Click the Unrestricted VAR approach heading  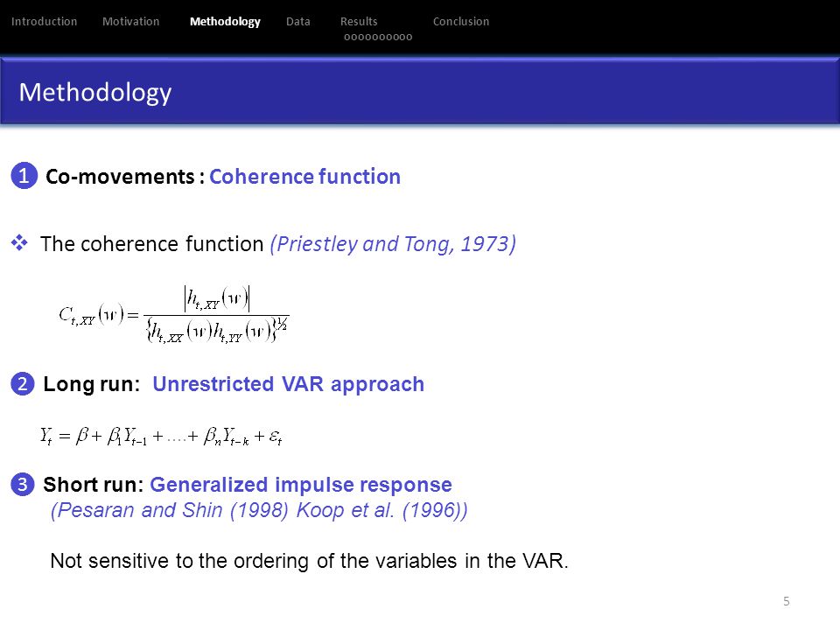click(288, 384)
